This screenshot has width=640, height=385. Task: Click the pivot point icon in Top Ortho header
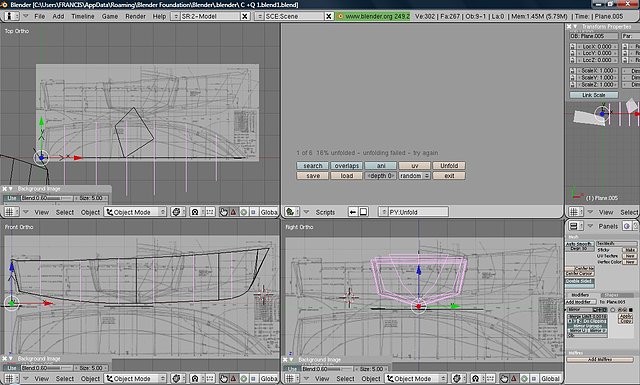click(x=198, y=212)
